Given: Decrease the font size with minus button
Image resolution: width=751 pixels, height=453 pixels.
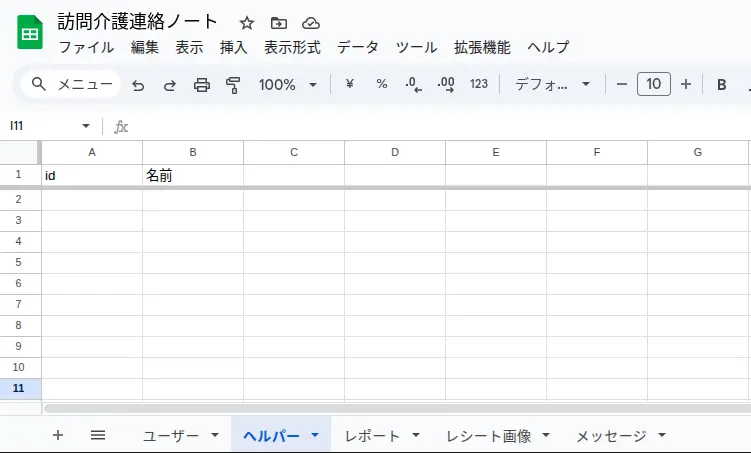Looking at the screenshot, I should click(x=622, y=85).
